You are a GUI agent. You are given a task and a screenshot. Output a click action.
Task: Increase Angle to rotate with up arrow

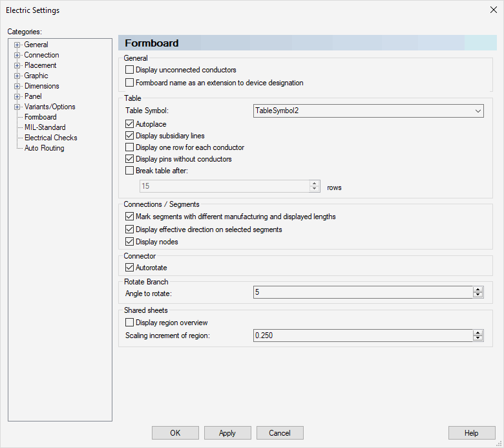478,290
